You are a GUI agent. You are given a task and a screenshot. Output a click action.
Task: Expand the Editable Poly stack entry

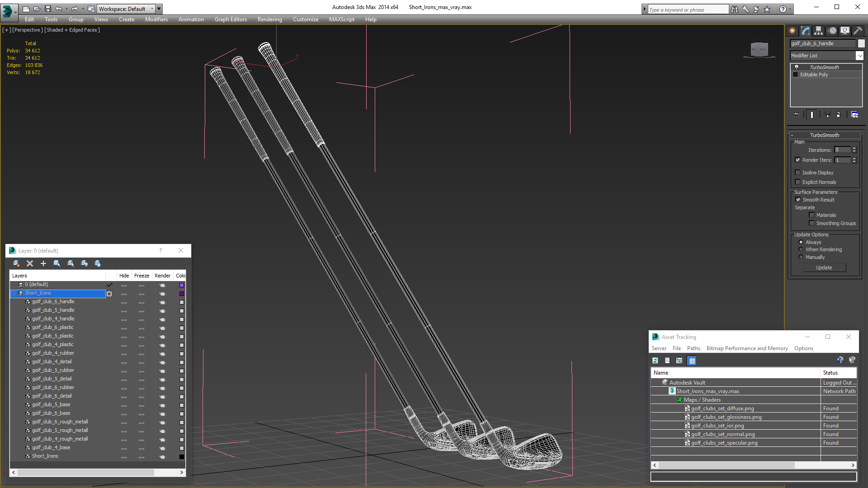795,75
